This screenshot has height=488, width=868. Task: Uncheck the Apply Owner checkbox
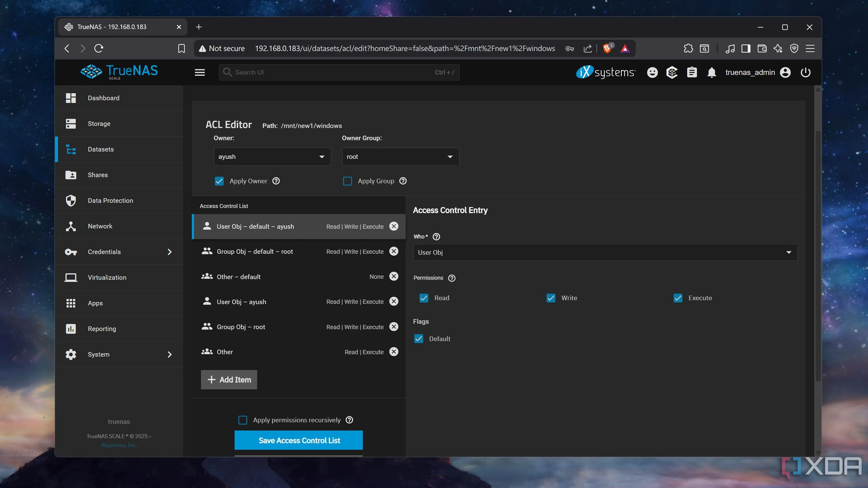pos(219,181)
